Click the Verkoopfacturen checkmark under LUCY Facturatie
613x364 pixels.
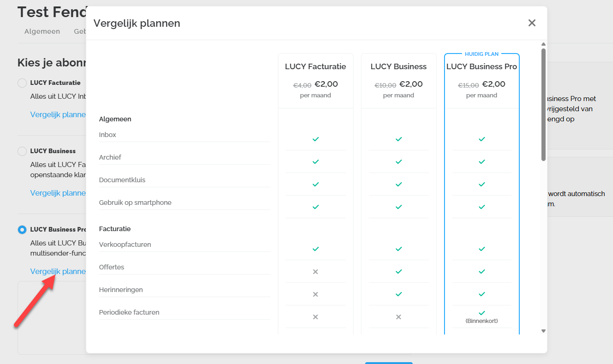point(316,249)
